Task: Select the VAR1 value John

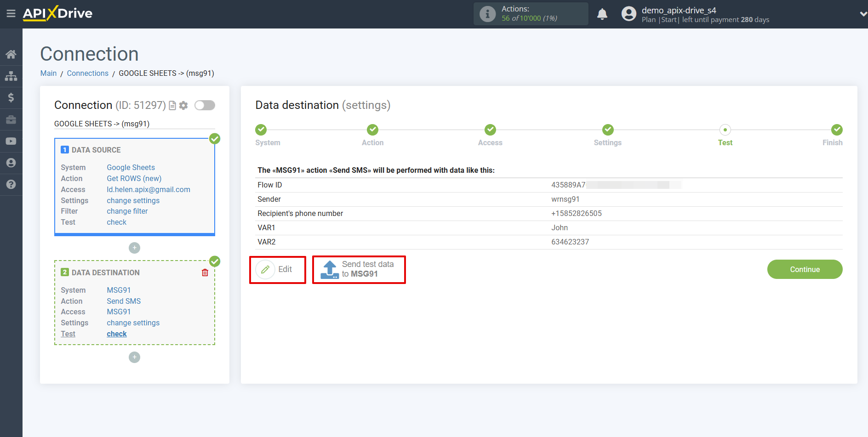Action: coord(560,228)
